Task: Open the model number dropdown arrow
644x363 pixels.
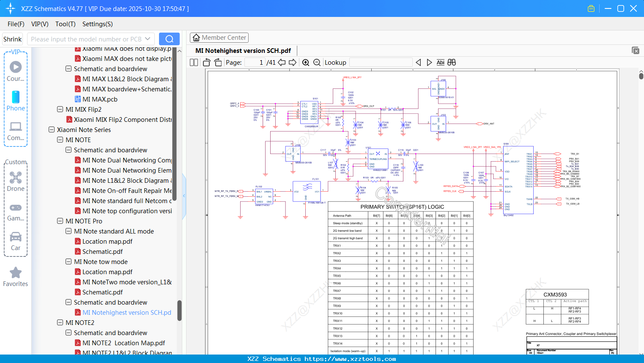Action: (x=148, y=39)
